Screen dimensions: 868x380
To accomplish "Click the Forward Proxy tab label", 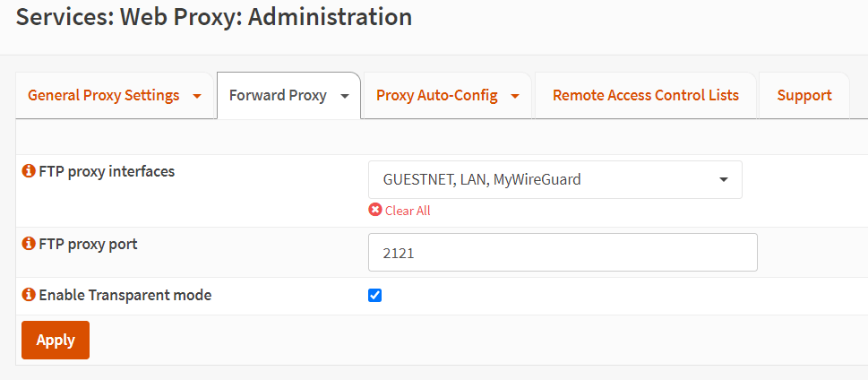I will pos(278,95).
